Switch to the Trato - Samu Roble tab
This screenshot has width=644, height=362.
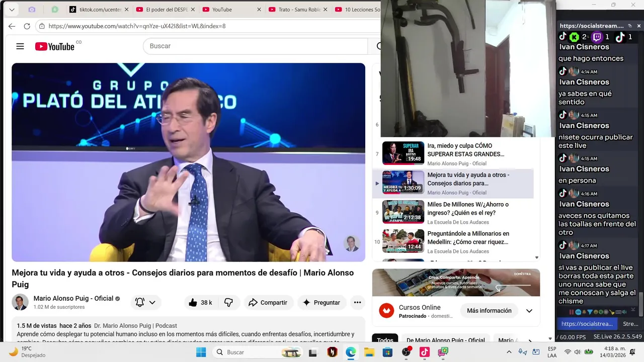pyautogui.click(x=297, y=10)
